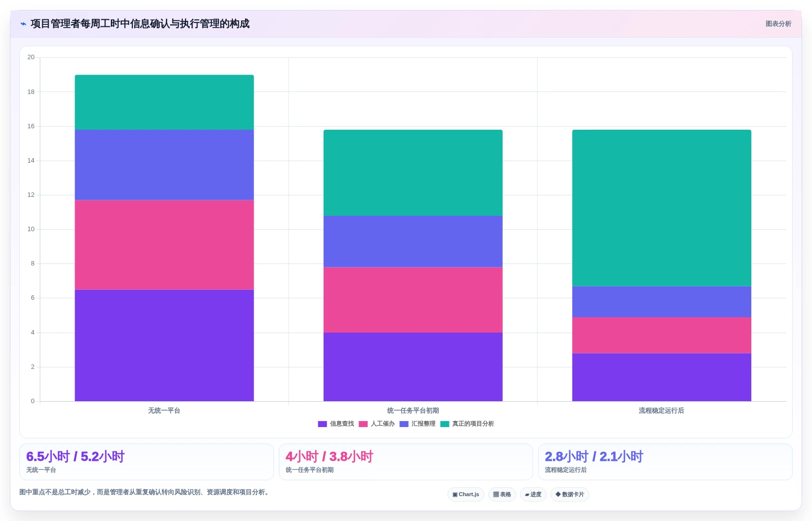Click the 进度 tag
The height and width of the screenshot is (521, 812).
point(533,494)
